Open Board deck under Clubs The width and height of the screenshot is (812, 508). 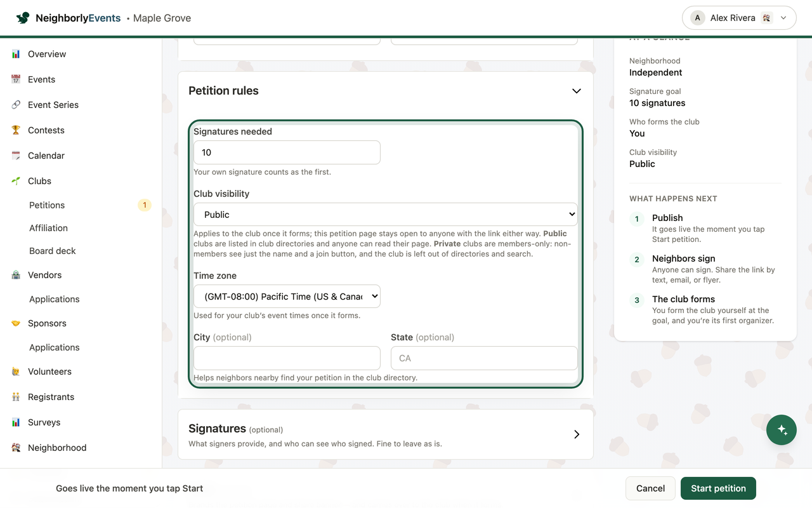click(x=53, y=251)
